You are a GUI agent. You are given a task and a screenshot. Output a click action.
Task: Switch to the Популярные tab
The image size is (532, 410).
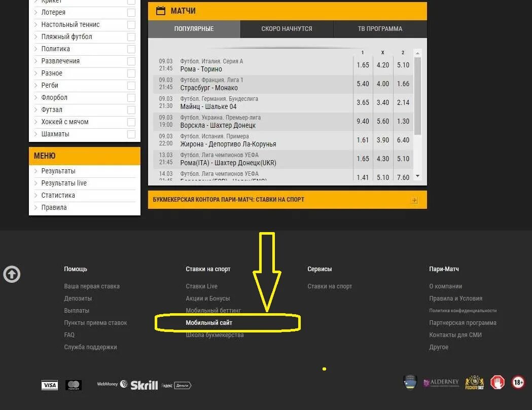(x=194, y=29)
